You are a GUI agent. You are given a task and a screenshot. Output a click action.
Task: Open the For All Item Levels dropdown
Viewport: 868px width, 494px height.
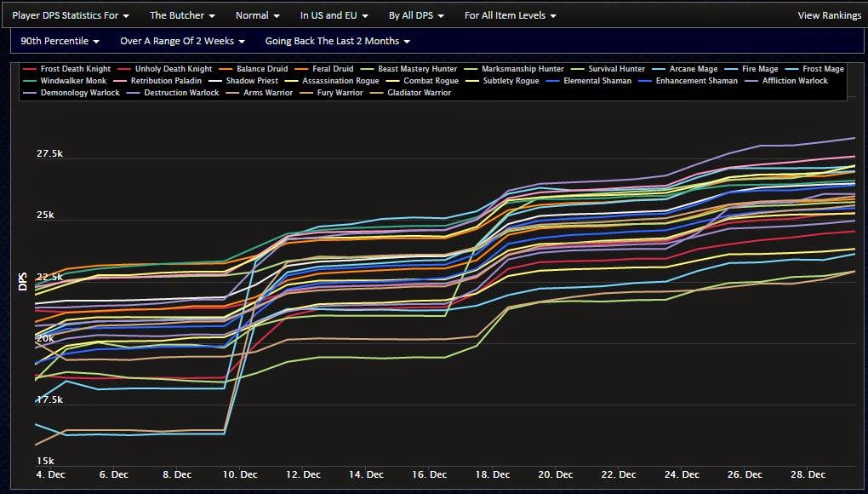(511, 15)
